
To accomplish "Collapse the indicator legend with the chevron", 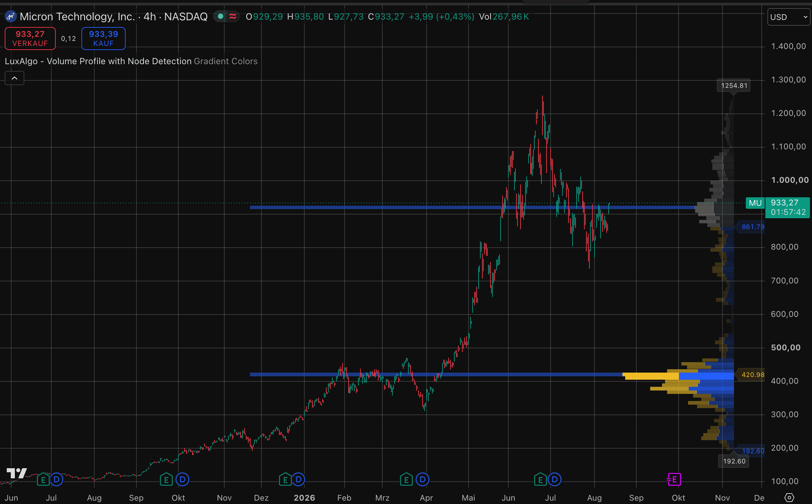I will pos(15,78).
